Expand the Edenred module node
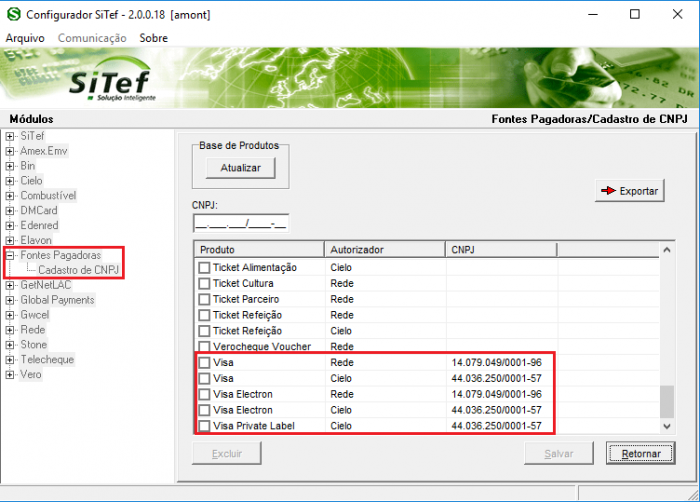 [x=9, y=226]
